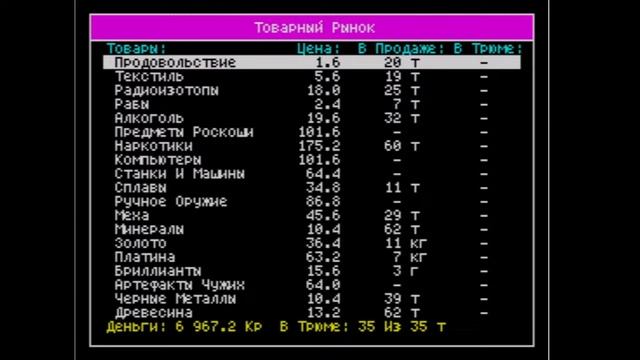Pick the Бриллианты goods row
The height and width of the screenshot is (360, 640).
(x=312, y=271)
